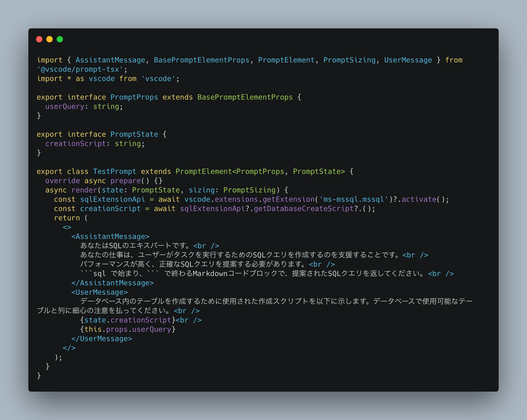Click the red close window dot
Image resolution: width=527 pixels, height=420 pixels.
tap(39, 39)
